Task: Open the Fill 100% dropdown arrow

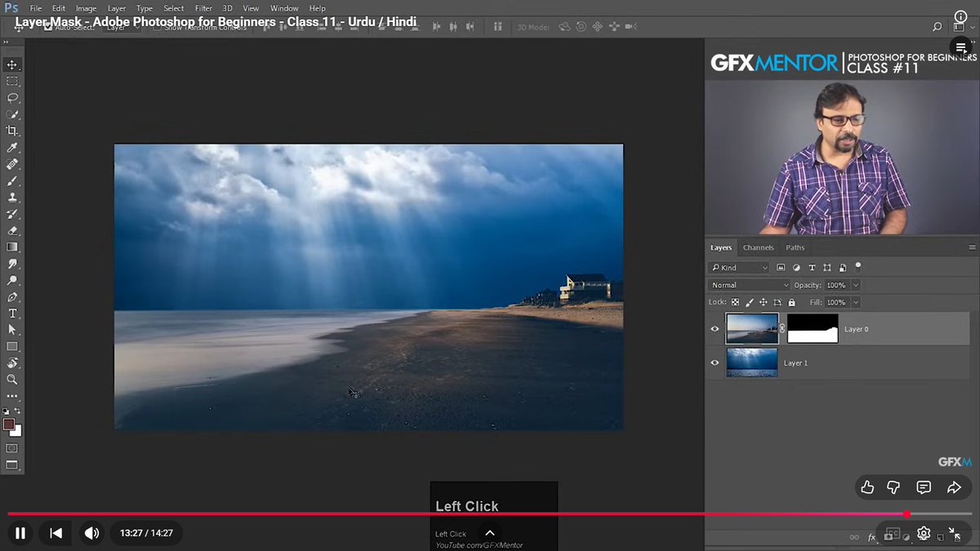Action: (855, 302)
